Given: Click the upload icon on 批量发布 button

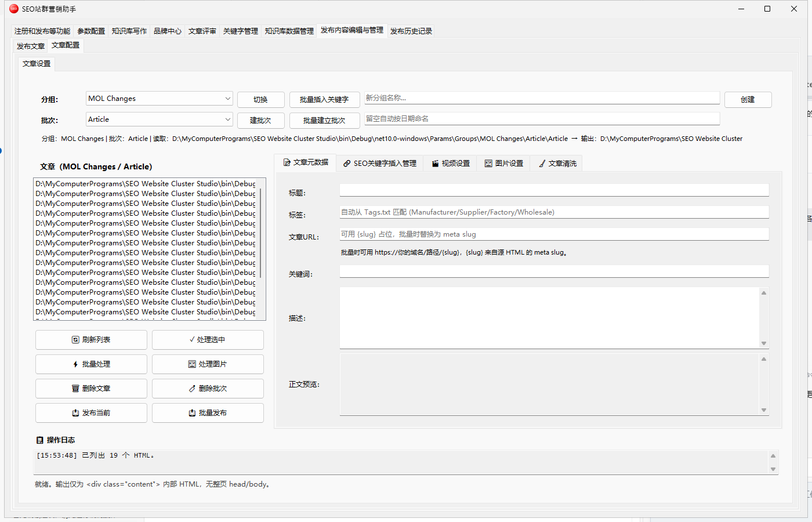Looking at the screenshot, I should 192,413.
